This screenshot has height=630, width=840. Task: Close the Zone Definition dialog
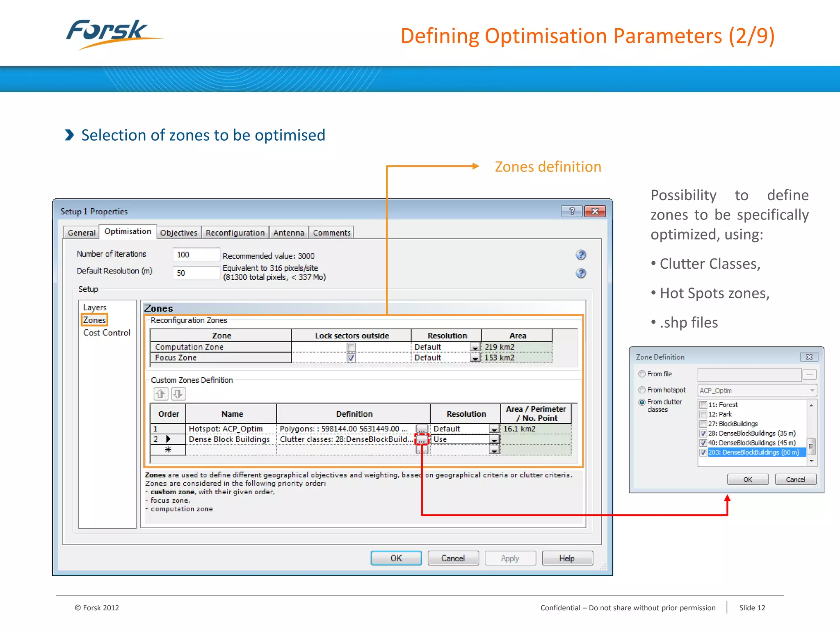pos(809,357)
